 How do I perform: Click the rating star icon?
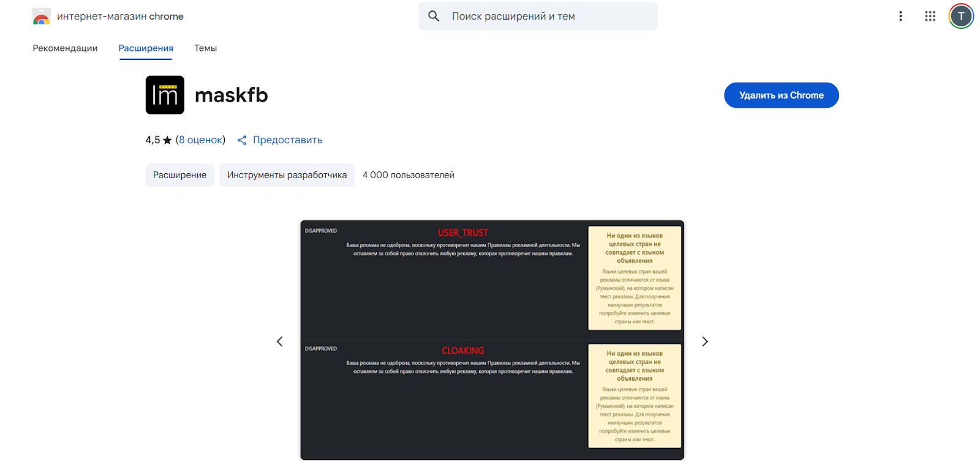coord(167,140)
